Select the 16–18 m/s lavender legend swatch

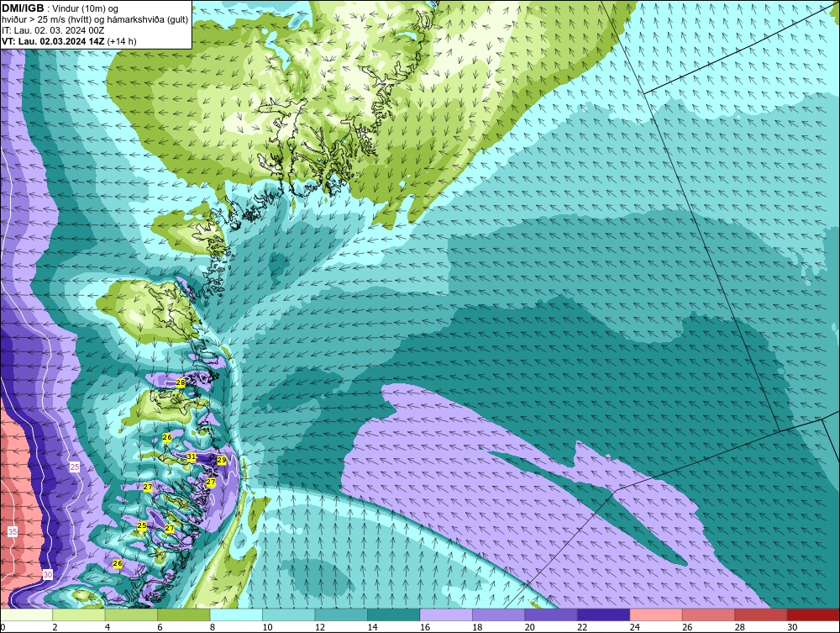(x=446, y=615)
